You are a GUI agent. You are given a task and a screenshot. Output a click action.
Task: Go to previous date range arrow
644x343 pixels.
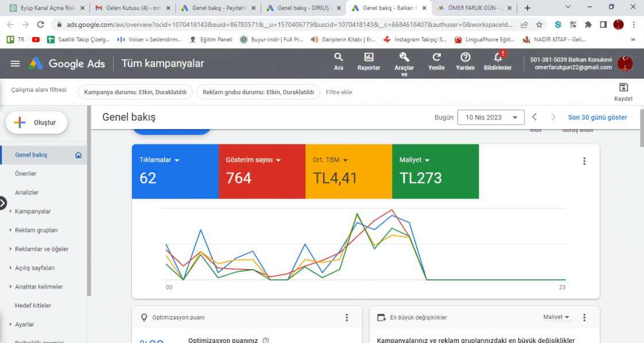click(534, 118)
